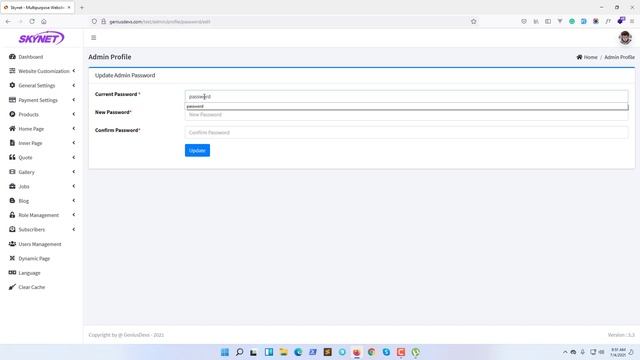Open Dynamic Page menu item
This screenshot has height=360, width=640.
tap(34, 258)
